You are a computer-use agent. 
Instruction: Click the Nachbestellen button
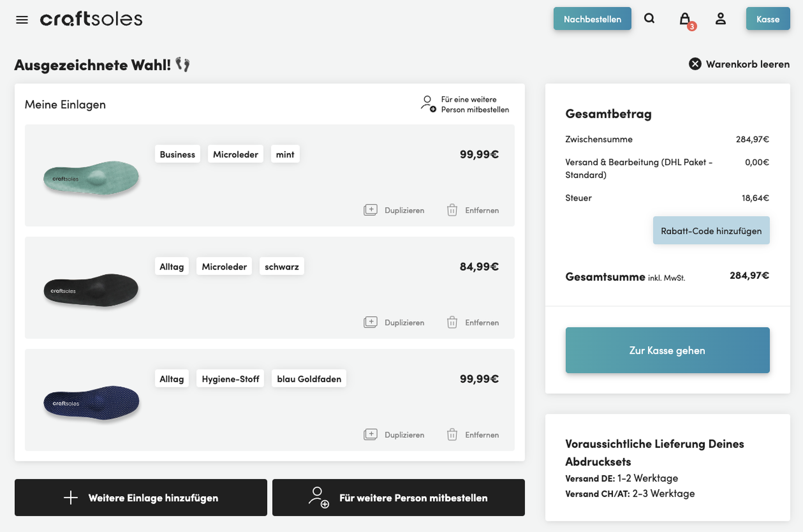[592, 19]
